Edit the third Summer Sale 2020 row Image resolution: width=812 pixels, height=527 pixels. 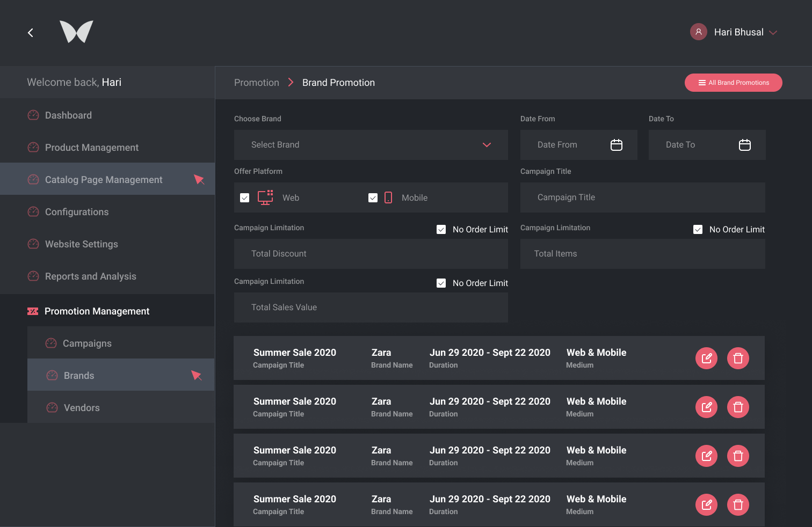point(706,456)
